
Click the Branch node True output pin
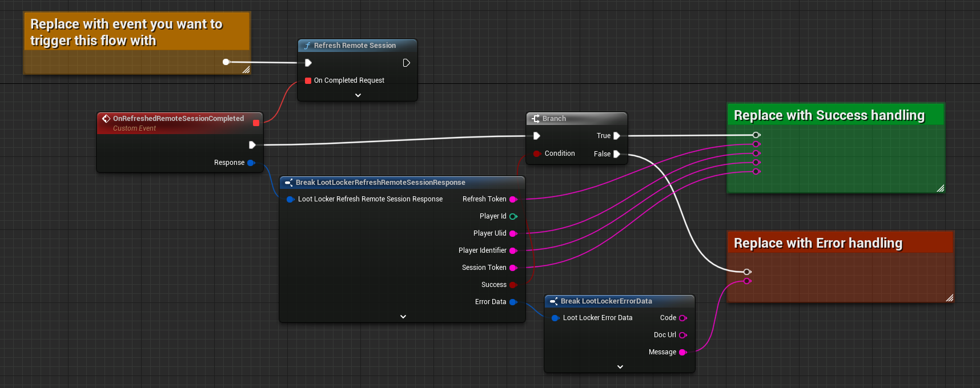click(x=616, y=136)
